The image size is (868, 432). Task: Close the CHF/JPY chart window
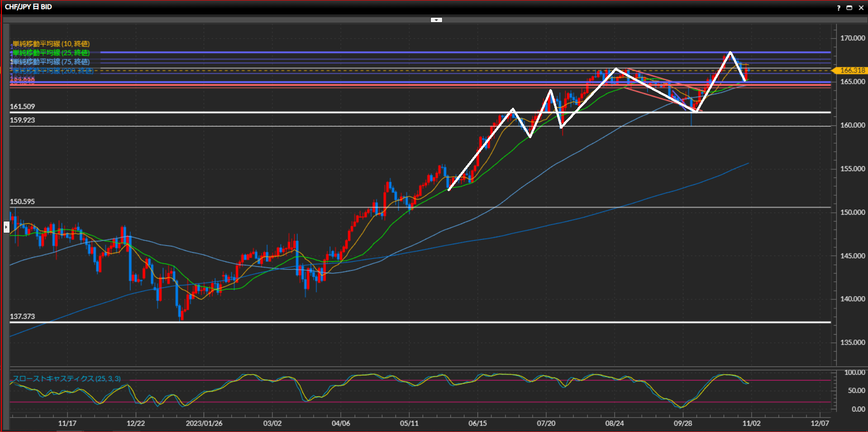click(x=861, y=8)
